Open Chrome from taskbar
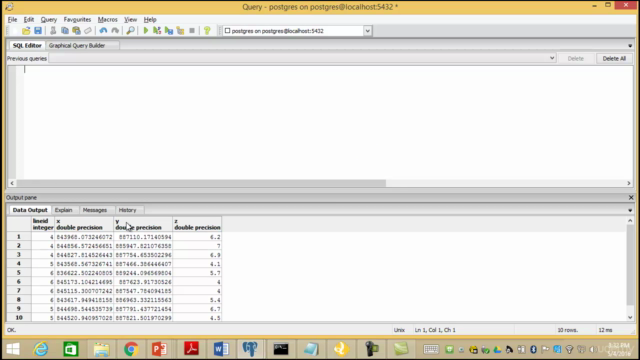 click(131, 349)
